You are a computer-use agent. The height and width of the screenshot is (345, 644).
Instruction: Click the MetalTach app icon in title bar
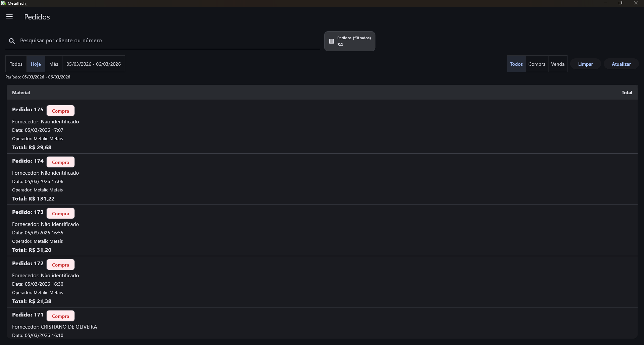pyautogui.click(x=3, y=3)
